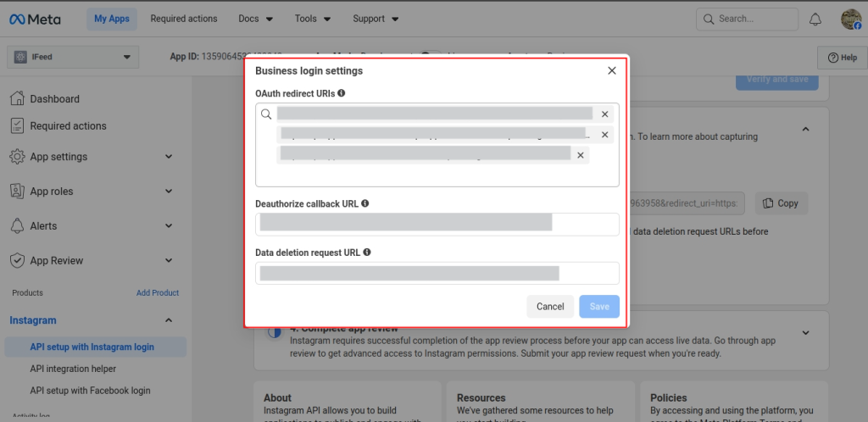Screen dimensions: 868x422
Task: Click into the top Search box
Action: pos(747,19)
